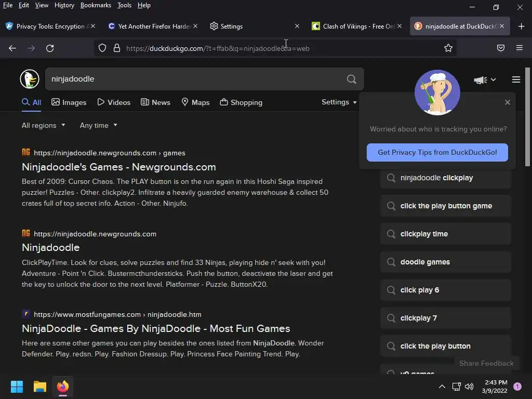
Task: Open the Firefox application menu
Action: 520,48
